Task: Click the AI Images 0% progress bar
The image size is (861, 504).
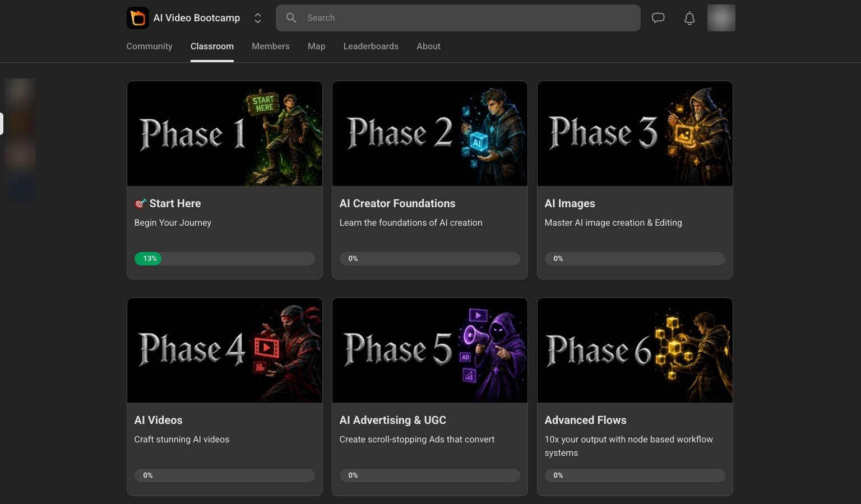Action: [635, 259]
